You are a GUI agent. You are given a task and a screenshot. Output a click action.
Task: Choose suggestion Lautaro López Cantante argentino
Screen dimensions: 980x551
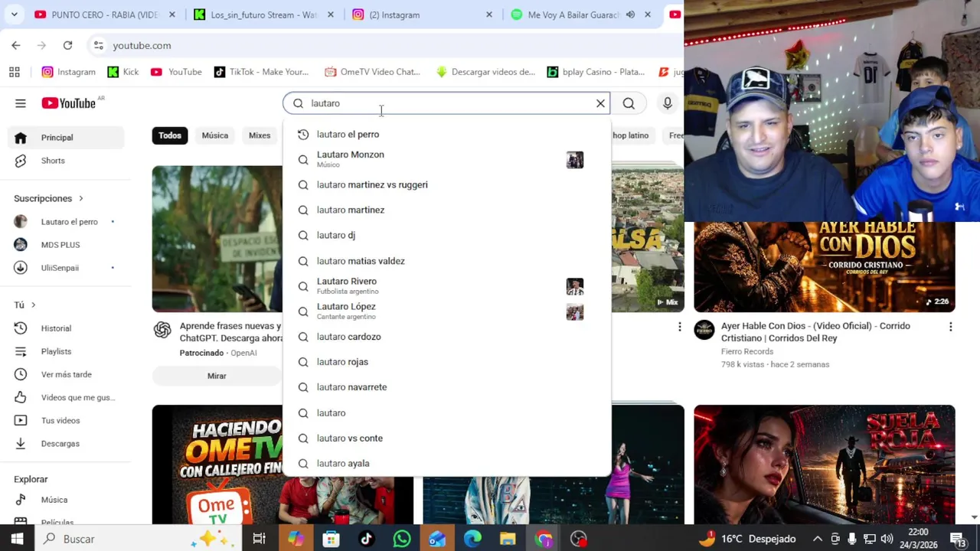(x=447, y=311)
